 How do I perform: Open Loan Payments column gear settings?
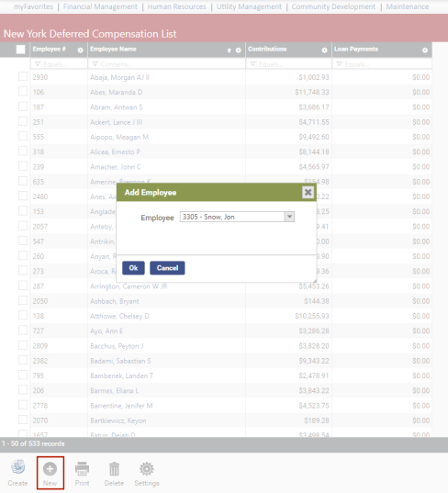pyautogui.click(x=425, y=50)
